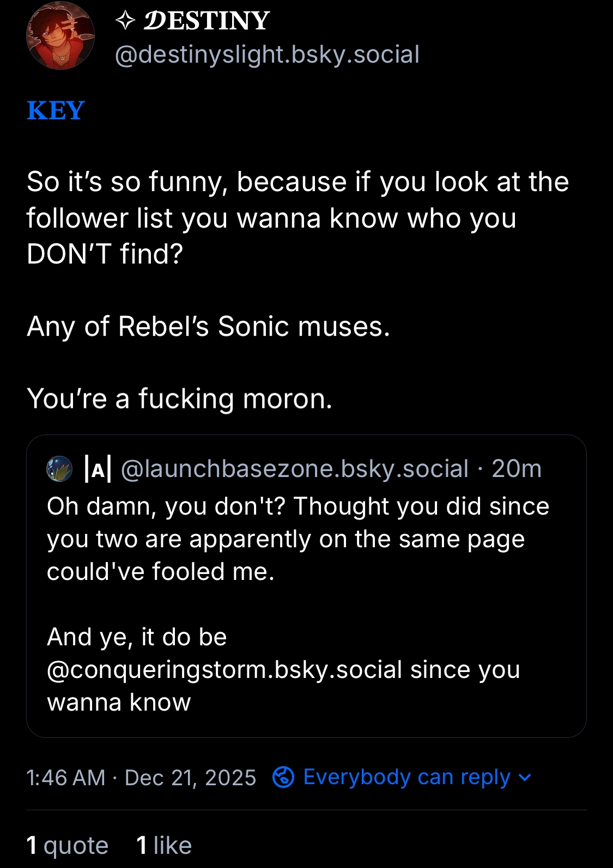Click the DESTINY display name
Screen dimensions: 613x868
coord(207,21)
